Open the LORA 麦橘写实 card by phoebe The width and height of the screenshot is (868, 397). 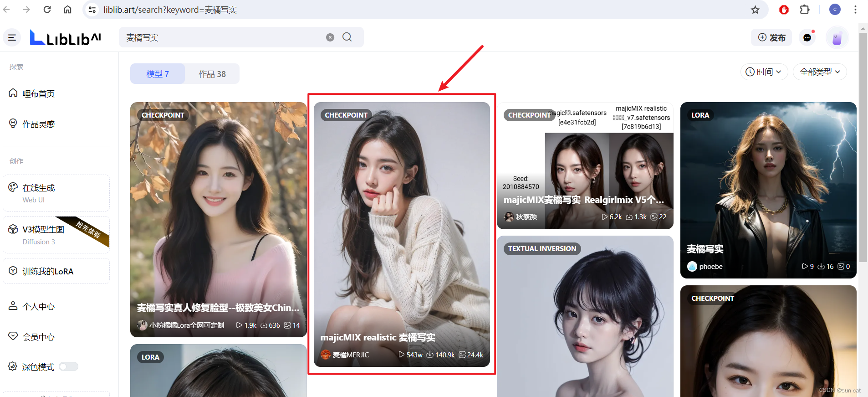(x=768, y=190)
